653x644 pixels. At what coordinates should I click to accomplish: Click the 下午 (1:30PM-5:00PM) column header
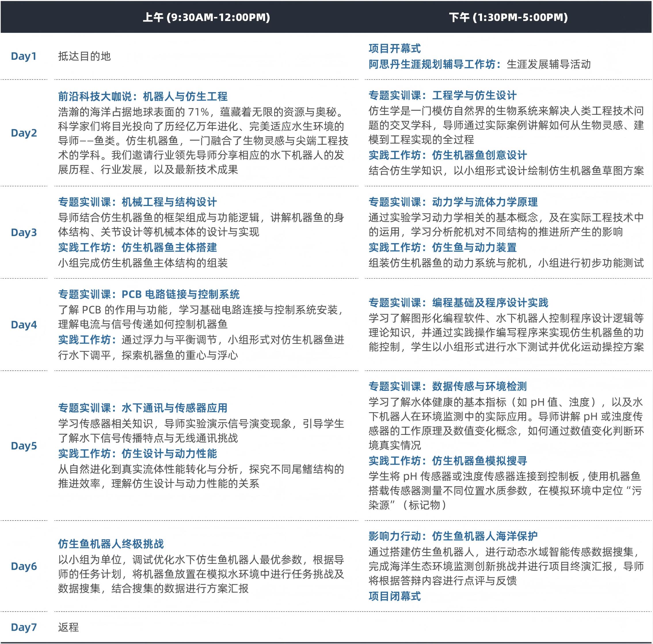508,17
